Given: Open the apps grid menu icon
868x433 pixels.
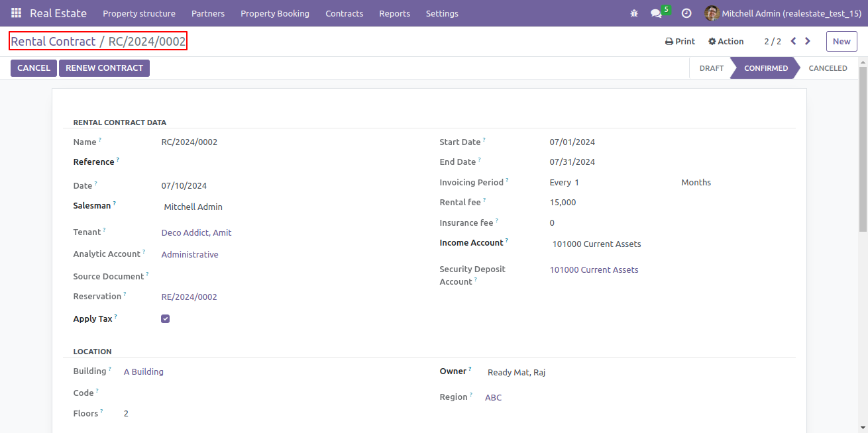Looking at the screenshot, I should [x=16, y=13].
